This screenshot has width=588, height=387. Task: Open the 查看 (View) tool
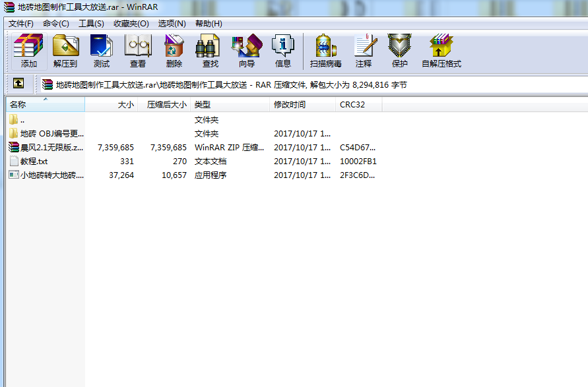coord(138,51)
